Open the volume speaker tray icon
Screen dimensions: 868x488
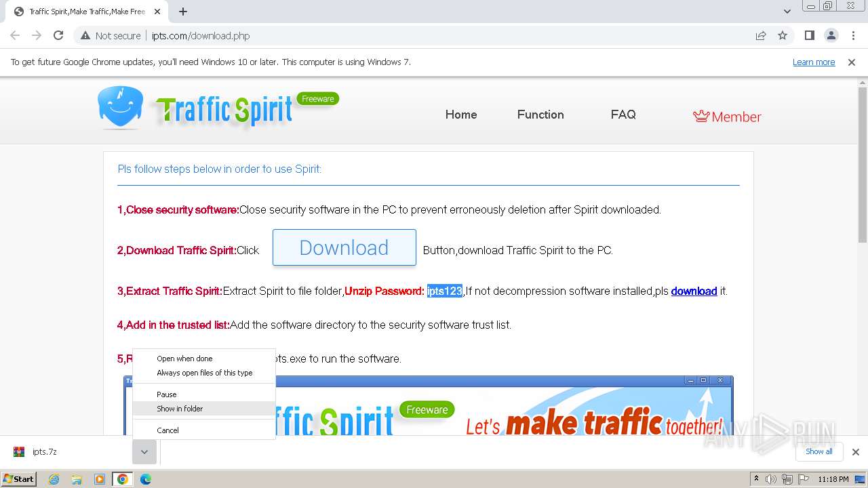coord(771,479)
